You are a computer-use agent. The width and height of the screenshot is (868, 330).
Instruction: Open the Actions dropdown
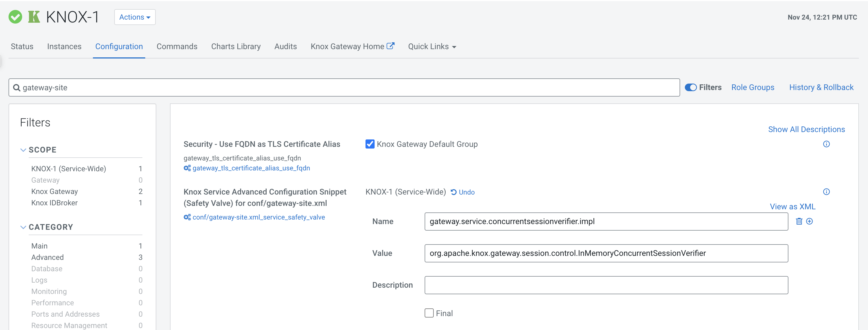click(135, 17)
